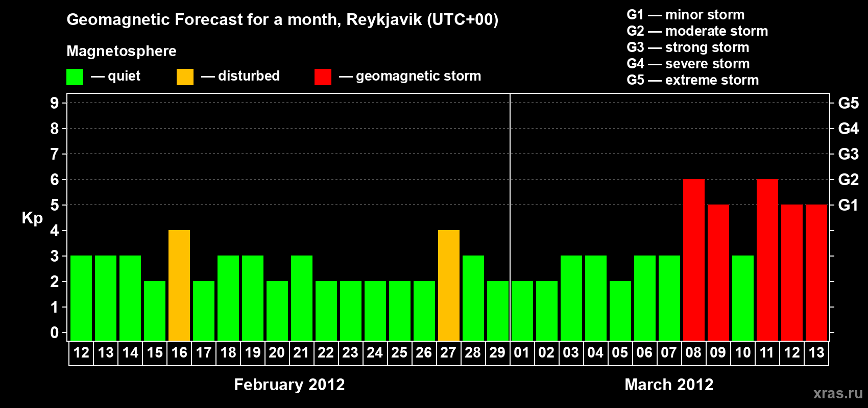
Task: Click the red bar for March 09
Action: point(718,272)
